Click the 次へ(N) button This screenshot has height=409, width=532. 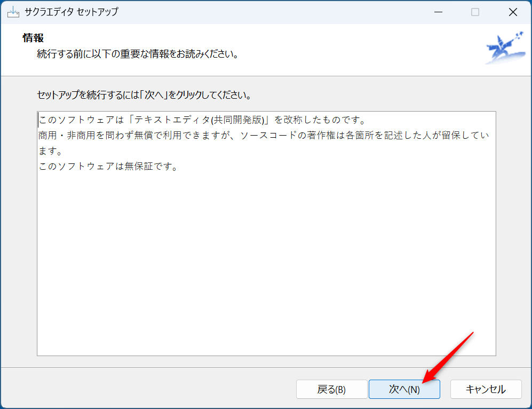tap(404, 389)
